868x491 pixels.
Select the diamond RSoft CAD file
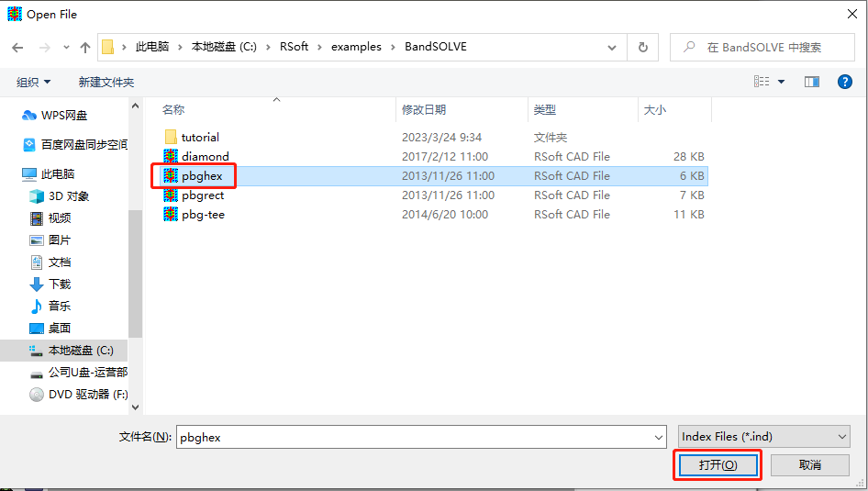205,157
